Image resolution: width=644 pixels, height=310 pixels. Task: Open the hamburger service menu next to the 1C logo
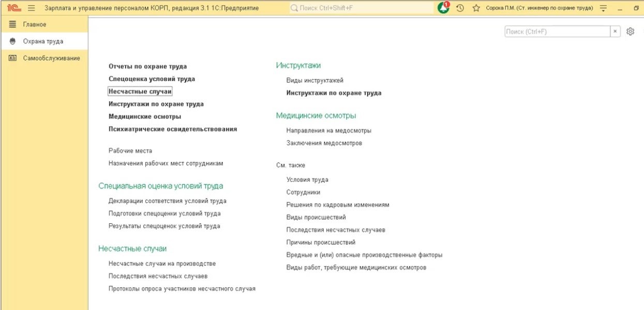pyautogui.click(x=31, y=8)
